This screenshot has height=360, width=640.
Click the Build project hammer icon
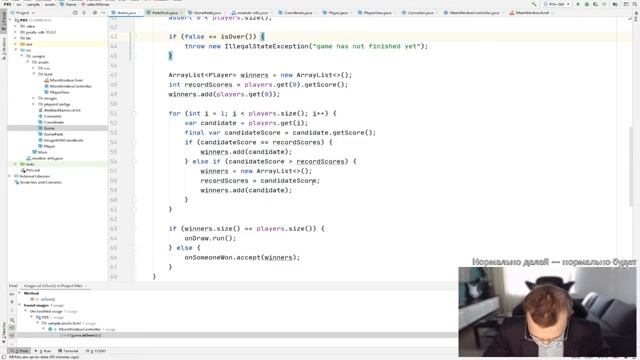point(534,4)
